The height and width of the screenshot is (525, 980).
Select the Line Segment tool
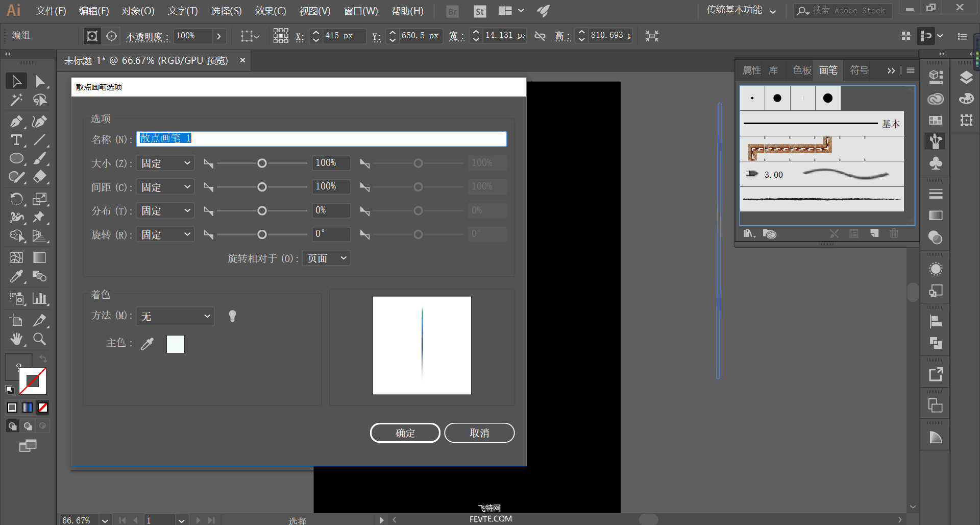[40, 140]
